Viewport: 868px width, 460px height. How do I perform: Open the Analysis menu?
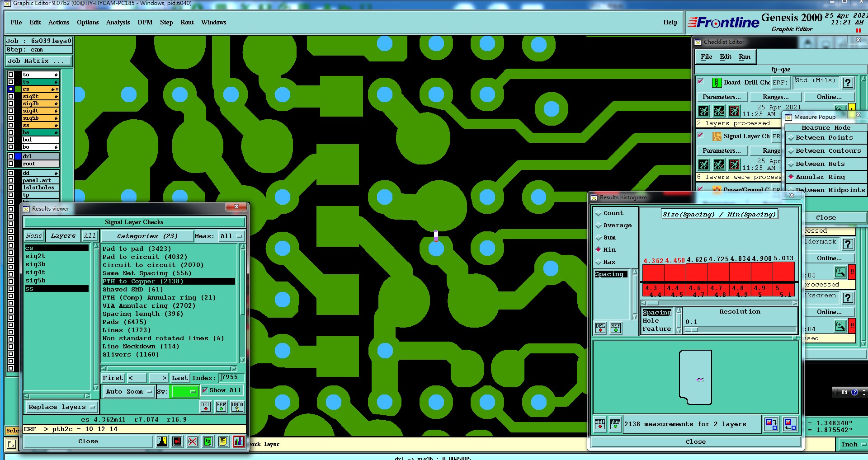pyautogui.click(x=118, y=23)
